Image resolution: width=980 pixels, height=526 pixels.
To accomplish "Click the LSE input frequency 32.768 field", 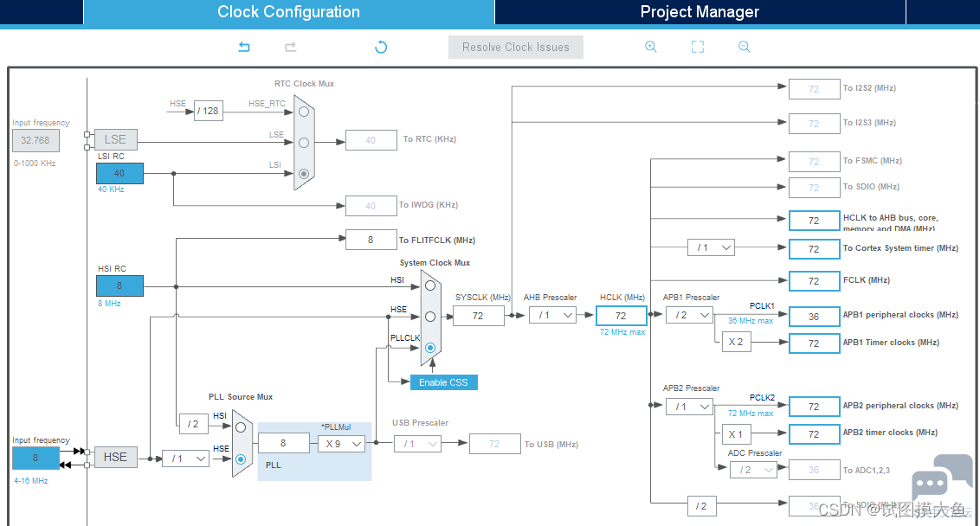I will (x=35, y=140).
